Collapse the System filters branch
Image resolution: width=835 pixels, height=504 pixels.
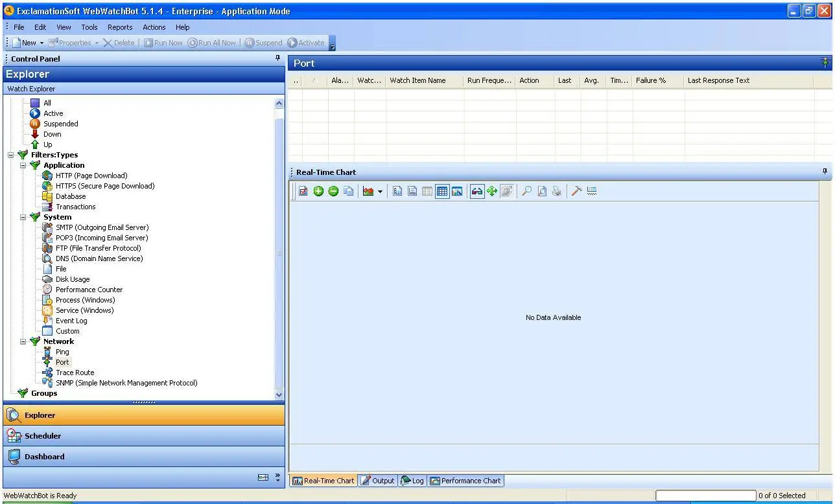click(x=23, y=217)
